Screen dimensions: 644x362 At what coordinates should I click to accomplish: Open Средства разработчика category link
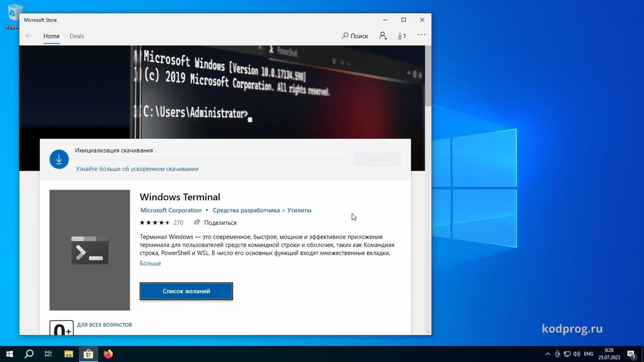(246, 210)
